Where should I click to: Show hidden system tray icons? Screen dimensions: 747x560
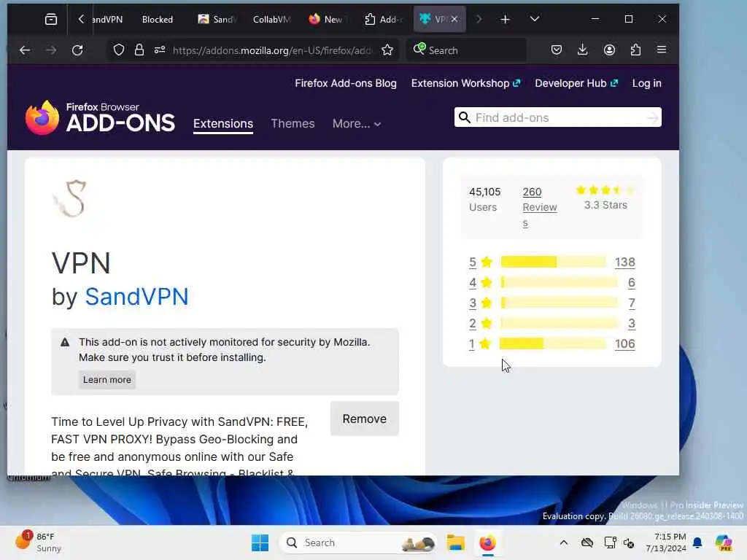click(x=564, y=542)
